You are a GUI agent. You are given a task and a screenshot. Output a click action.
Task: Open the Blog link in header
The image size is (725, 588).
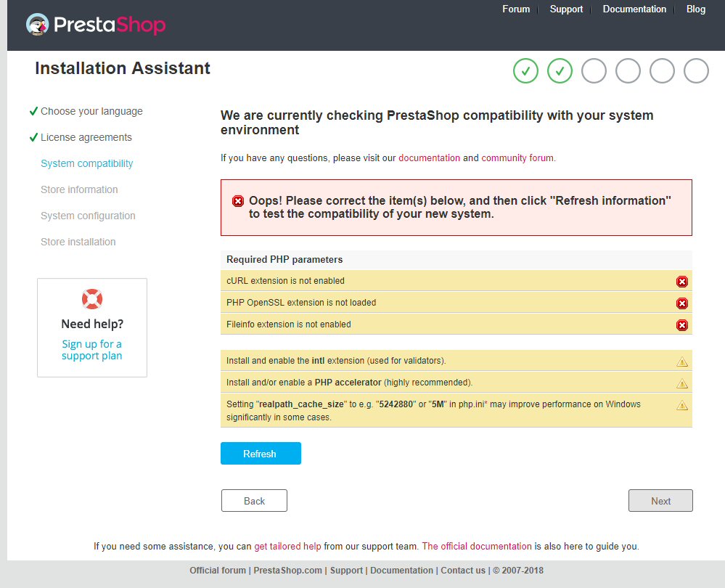pos(696,9)
